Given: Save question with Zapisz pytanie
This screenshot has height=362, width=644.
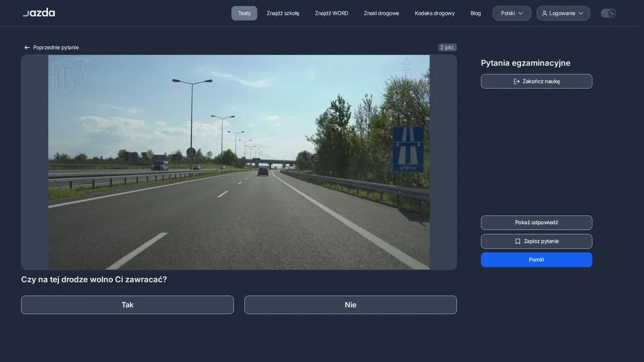Looking at the screenshot, I should coord(537,241).
